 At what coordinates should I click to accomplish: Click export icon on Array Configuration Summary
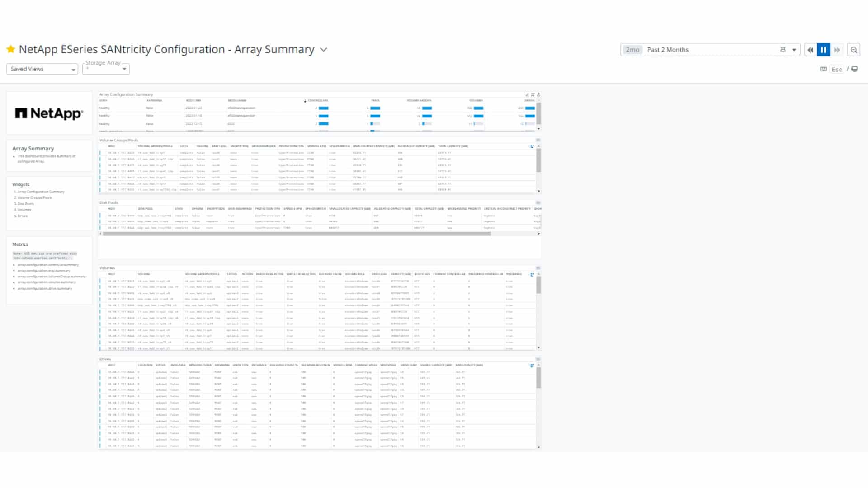point(538,94)
